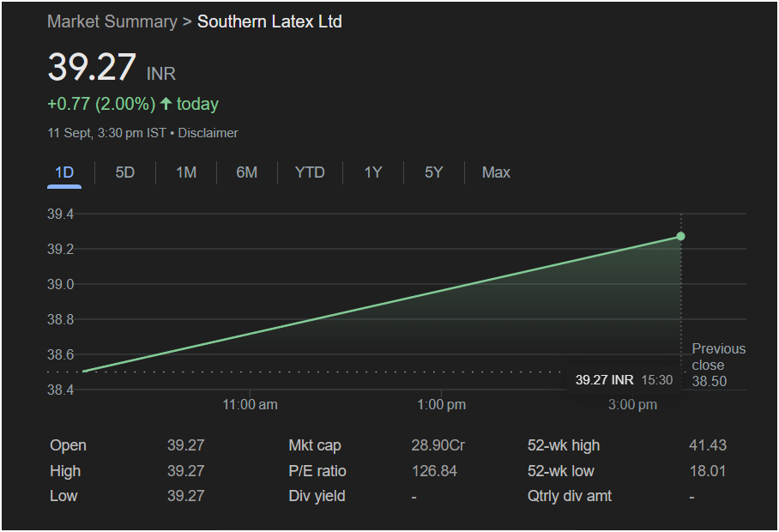Click the High label in stats table

pos(65,471)
